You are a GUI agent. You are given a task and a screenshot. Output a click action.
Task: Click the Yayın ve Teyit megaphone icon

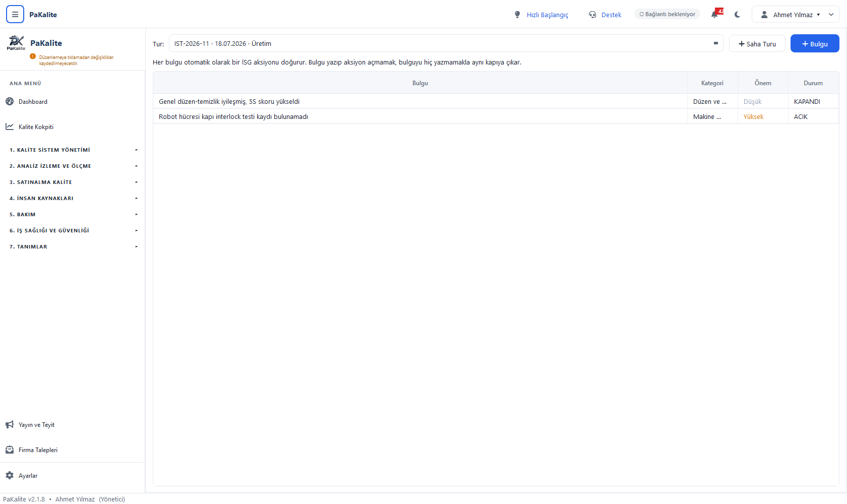10,425
